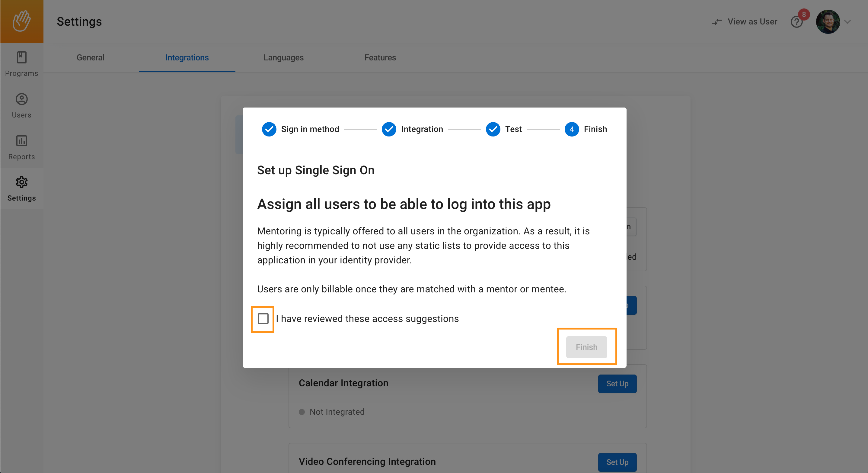Screen dimensions: 868x473
Task: Click the Sign in method checkmark step
Action: pyautogui.click(x=269, y=129)
